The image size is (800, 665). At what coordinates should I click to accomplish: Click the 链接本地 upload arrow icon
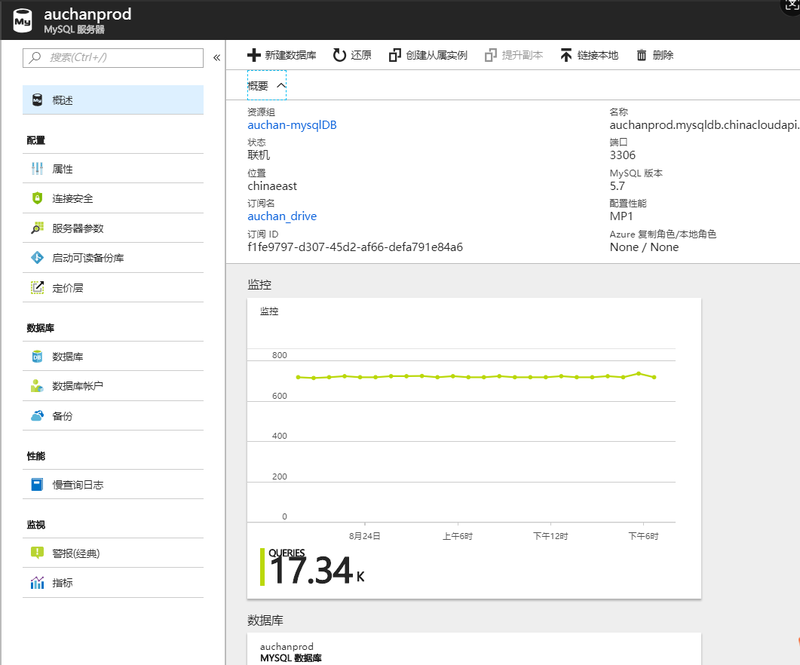pyautogui.click(x=566, y=55)
